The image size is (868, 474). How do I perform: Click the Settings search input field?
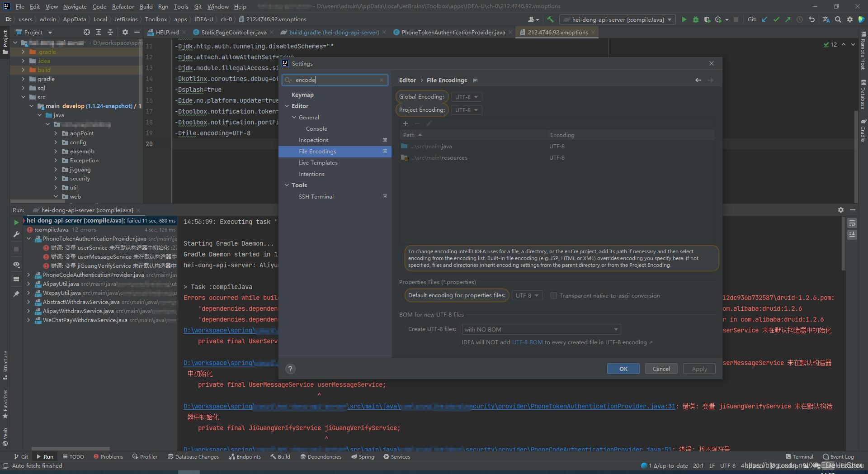tap(335, 80)
